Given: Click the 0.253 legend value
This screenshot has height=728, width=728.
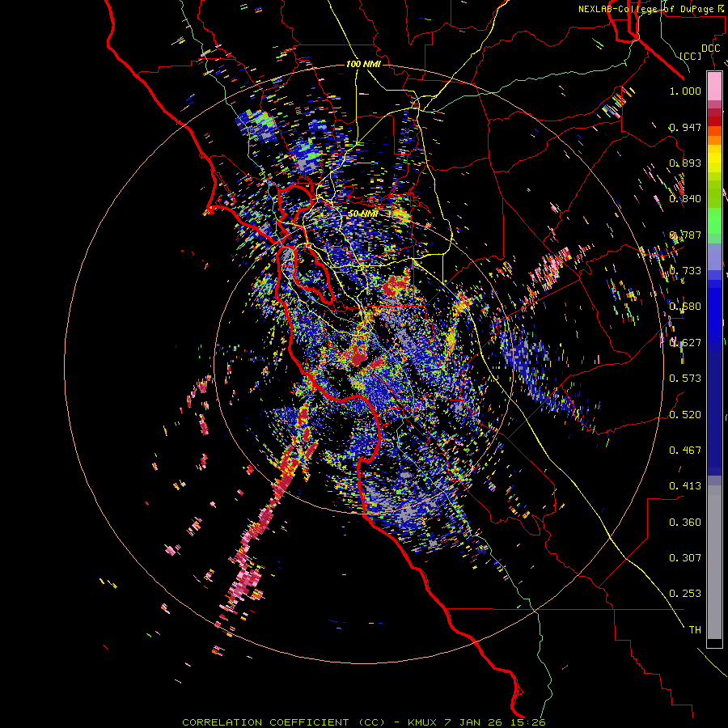Looking at the screenshot, I should (x=685, y=594).
